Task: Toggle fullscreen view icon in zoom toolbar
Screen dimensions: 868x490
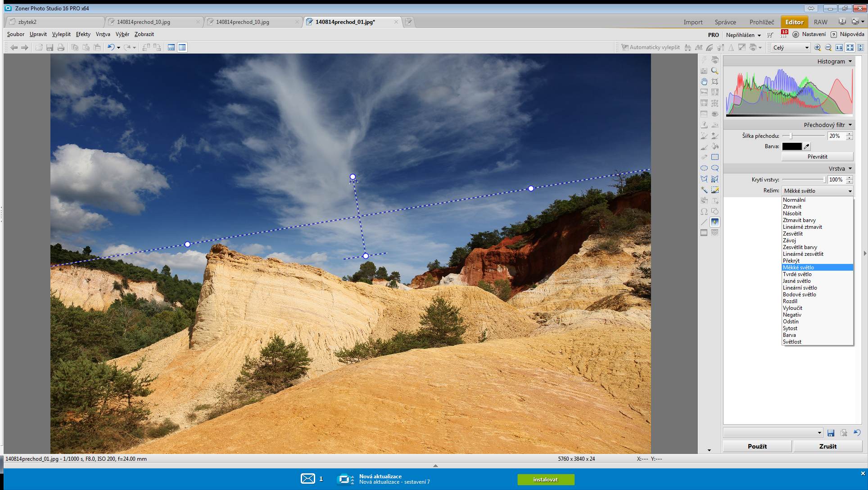Action: (850, 47)
